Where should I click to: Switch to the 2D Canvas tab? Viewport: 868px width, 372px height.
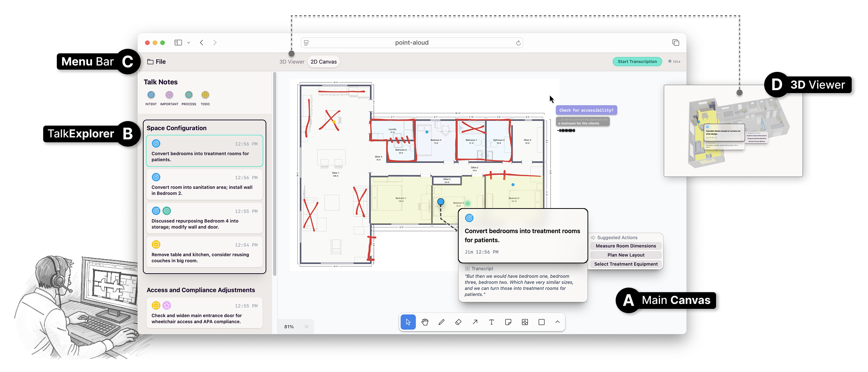[x=324, y=62]
